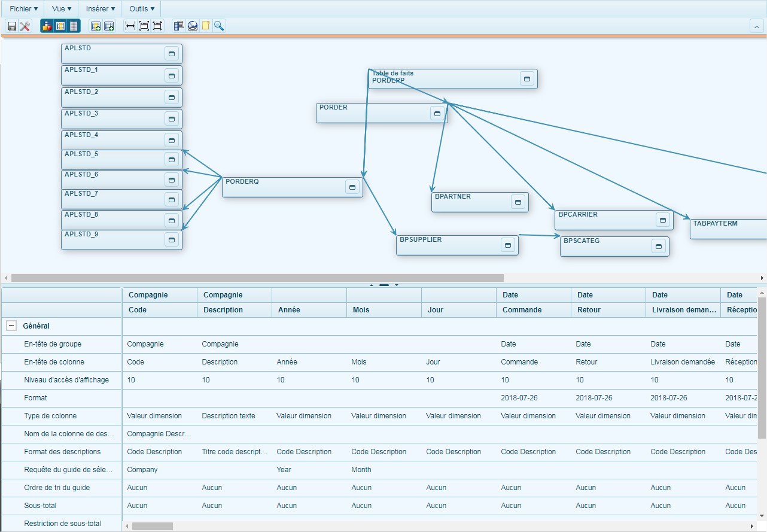Click the properties grid horizontal scrollbar thumb

pyautogui.click(x=153, y=526)
